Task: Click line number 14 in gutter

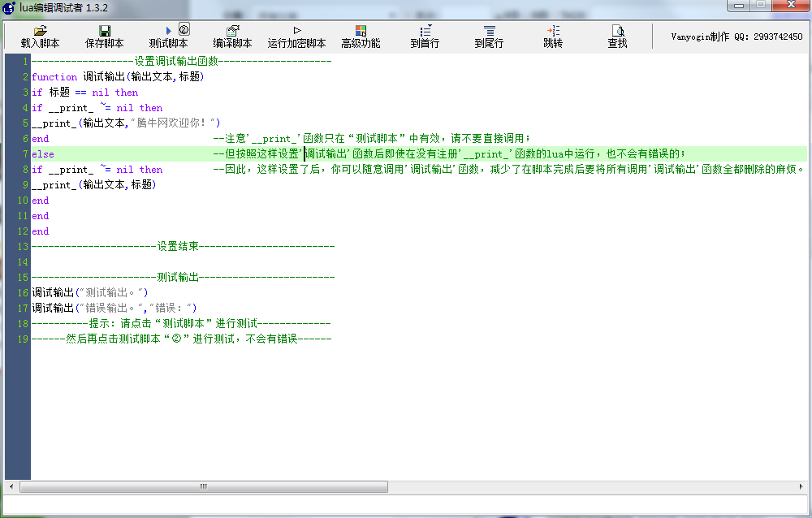Action: pos(23,261)
